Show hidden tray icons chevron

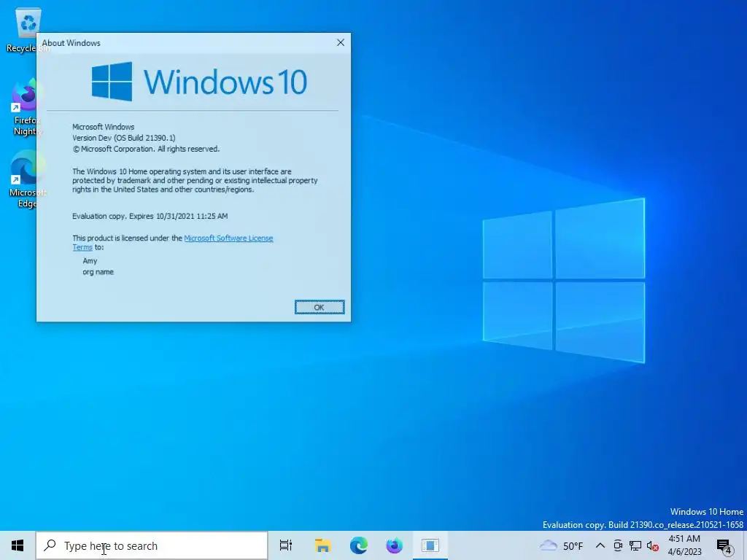pyautogui.click(x=600, y=545)
